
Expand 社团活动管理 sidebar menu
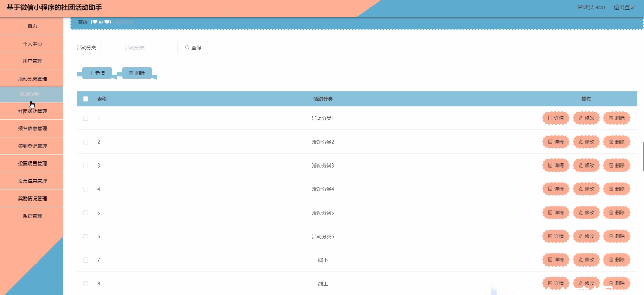coord(32,111)
